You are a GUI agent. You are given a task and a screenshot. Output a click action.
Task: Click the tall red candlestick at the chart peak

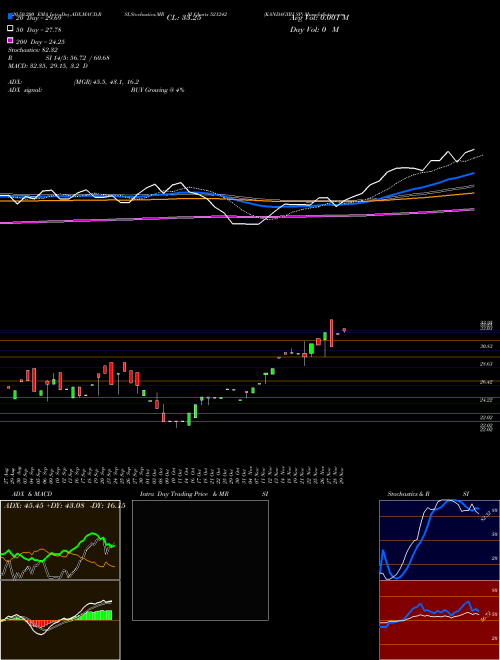(332, 333)
